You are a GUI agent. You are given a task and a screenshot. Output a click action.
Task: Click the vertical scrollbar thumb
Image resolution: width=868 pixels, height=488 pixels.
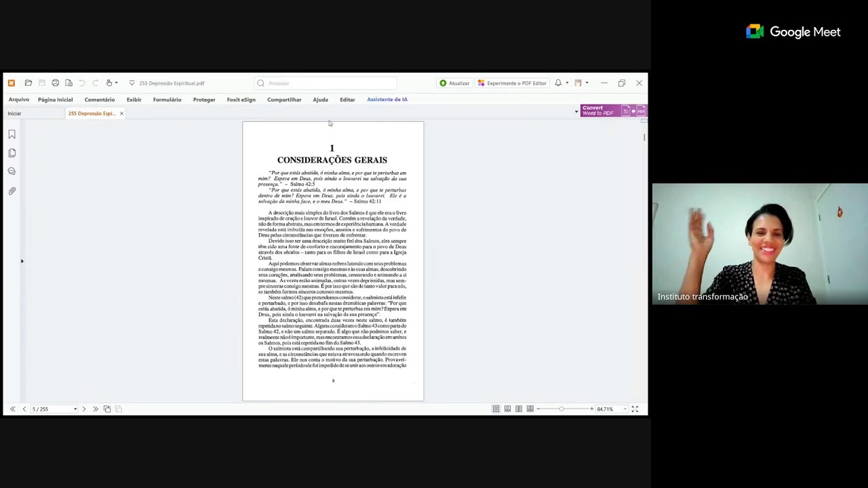tap(644, 138)
